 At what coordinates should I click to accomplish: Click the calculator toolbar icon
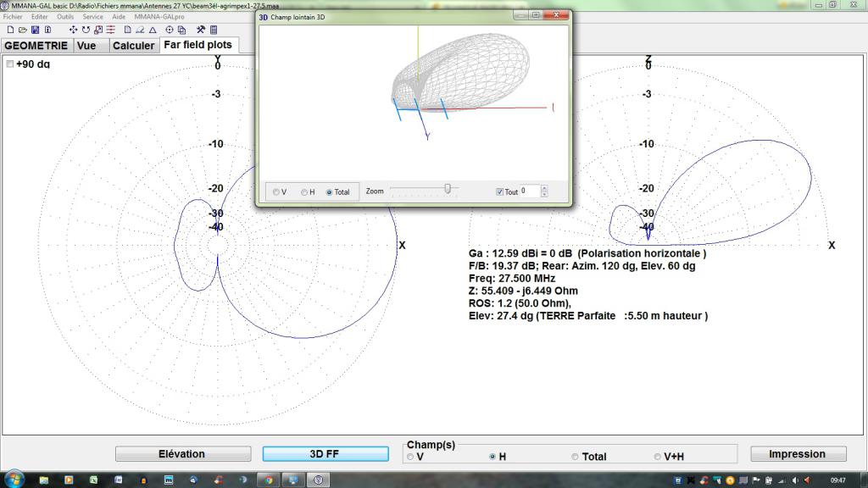coord(214,30)
